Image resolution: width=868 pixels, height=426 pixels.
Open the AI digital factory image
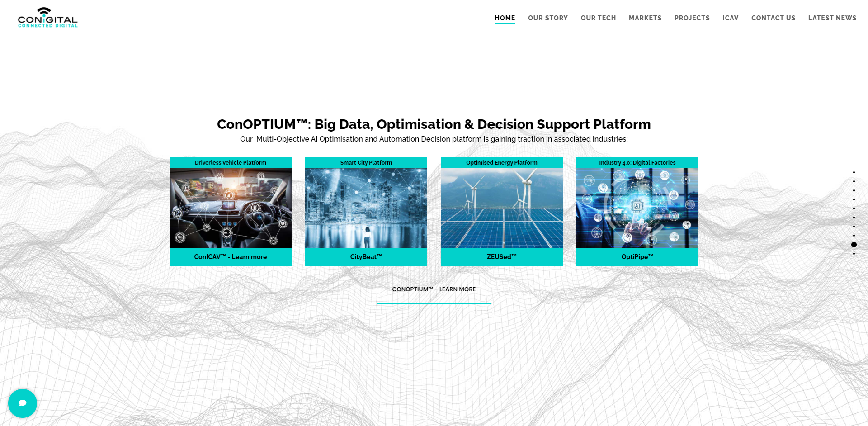637,208
